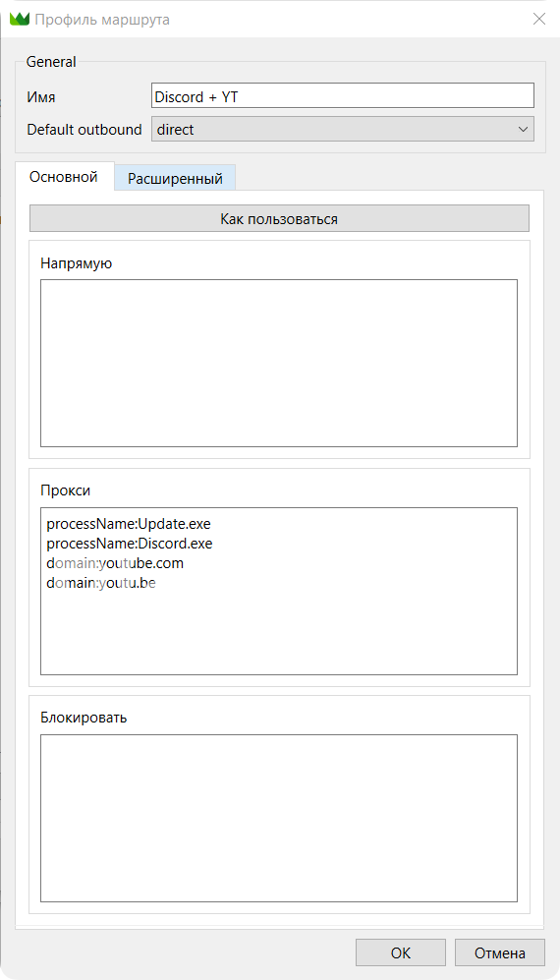Place cursor on processName:Update.exe line

click(125, 524)
